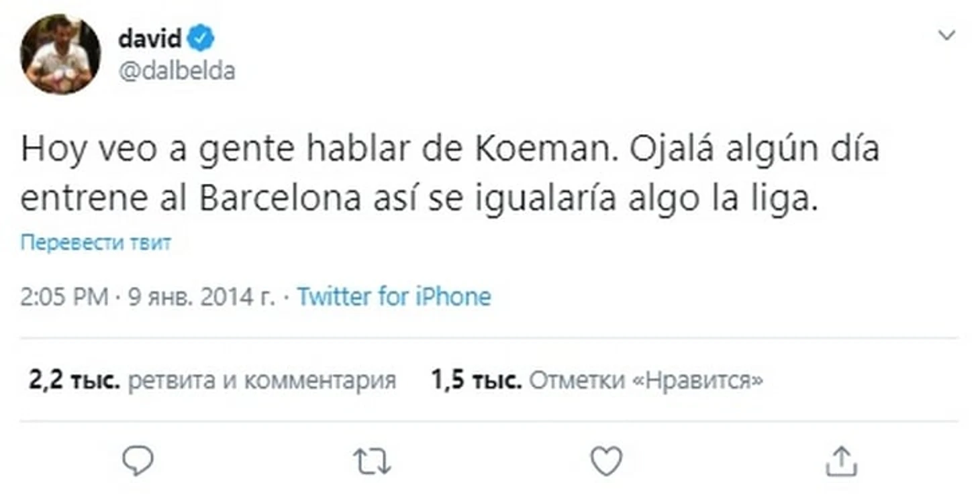The image size is (980, 495).
Task: Click Перевести твит to translate the tweet
Action: coord(95,243)
